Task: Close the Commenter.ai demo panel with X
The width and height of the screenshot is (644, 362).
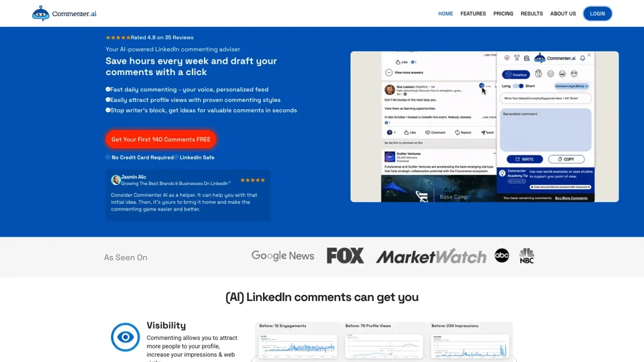Action: coord(589,55)
